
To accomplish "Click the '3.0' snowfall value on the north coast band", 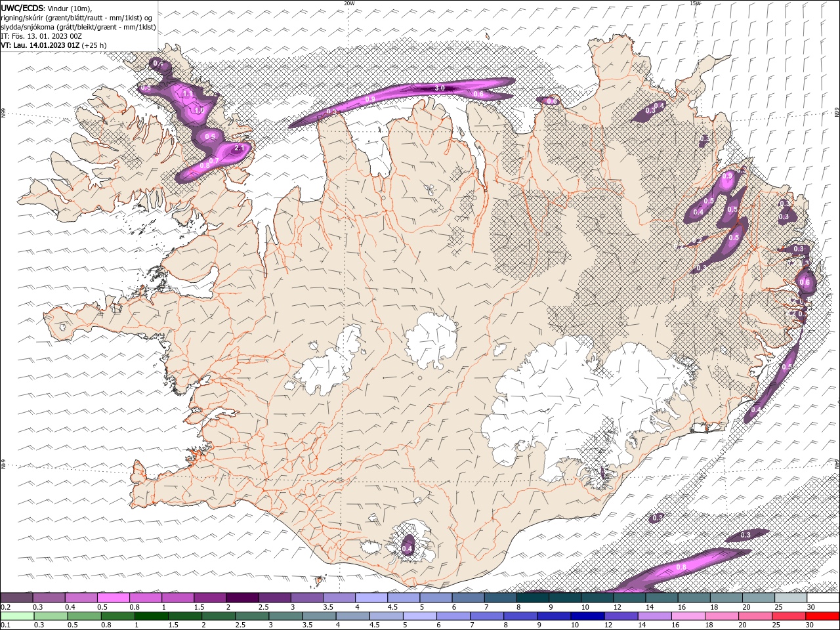I will 440,88.
